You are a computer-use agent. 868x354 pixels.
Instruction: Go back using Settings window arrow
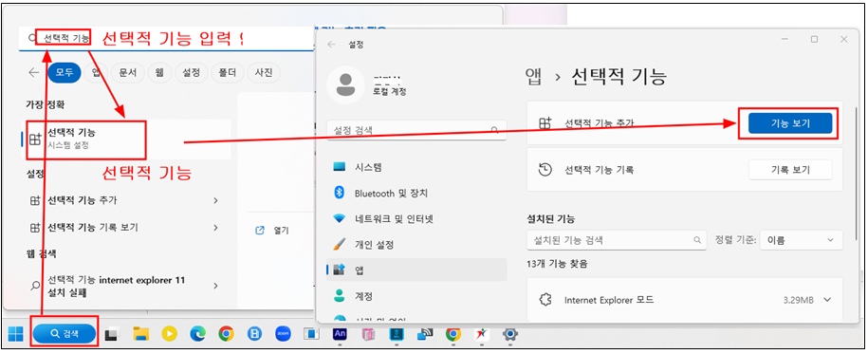(332, 45)
